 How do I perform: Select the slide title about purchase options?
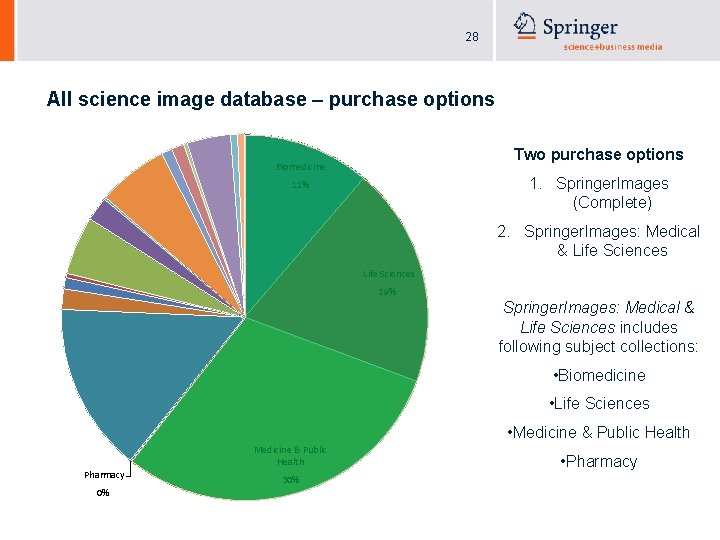[x=270, y=99]
